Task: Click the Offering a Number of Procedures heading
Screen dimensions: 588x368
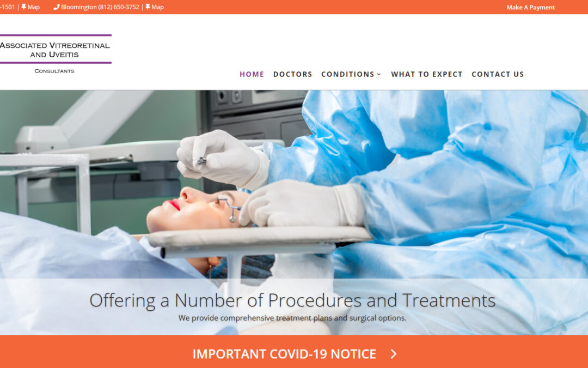Action: pyautogui.click(x=292, y=300)
